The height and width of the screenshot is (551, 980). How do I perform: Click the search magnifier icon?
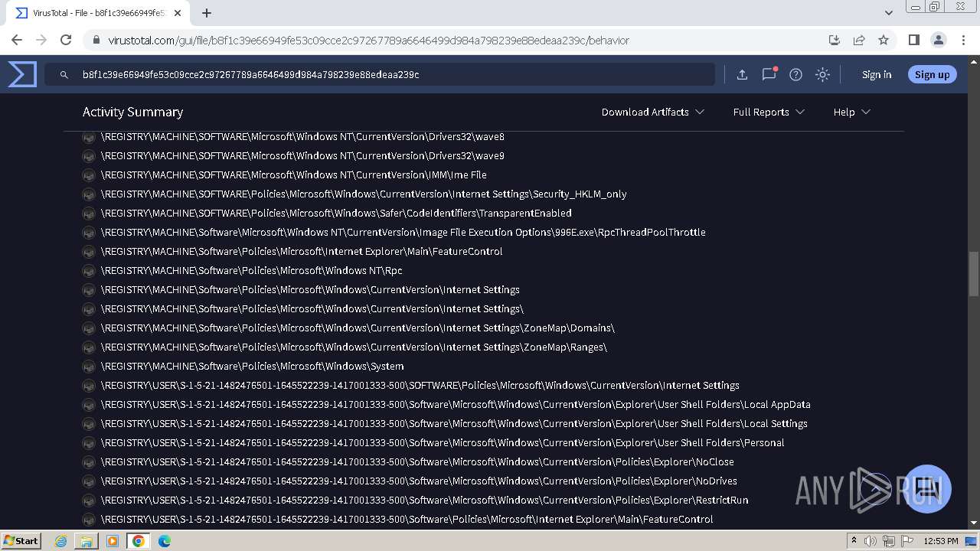click(64, 75)
